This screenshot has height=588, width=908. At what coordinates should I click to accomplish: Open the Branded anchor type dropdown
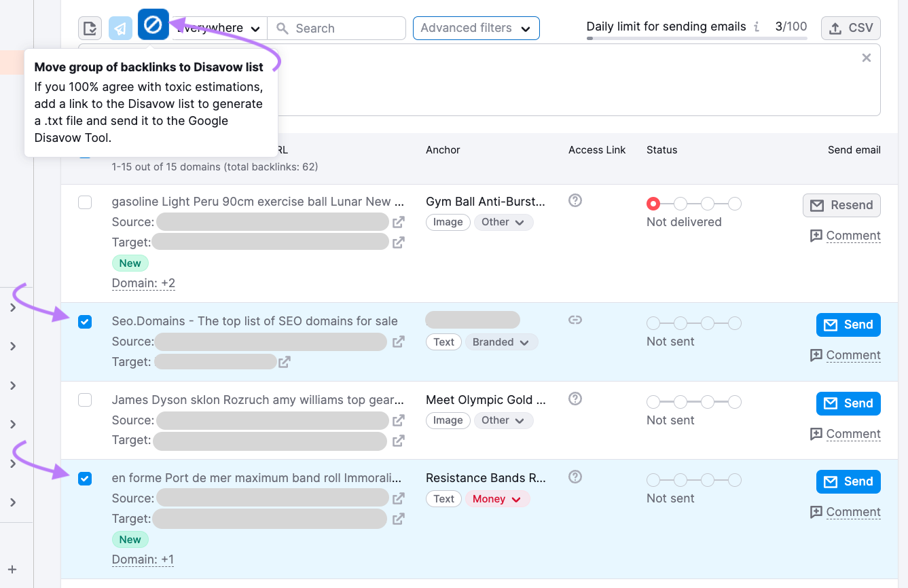[501, 342]
